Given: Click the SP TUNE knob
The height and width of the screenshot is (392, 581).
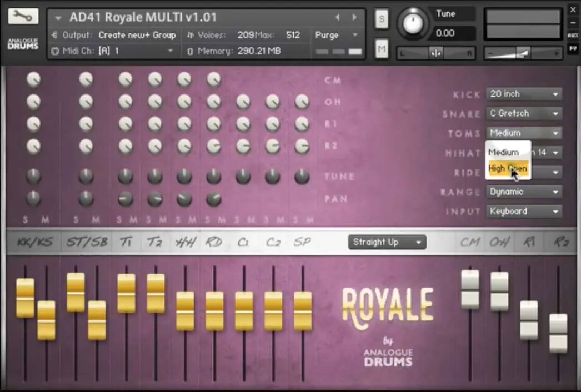Looking at the screenshot, I should pyautogui.click(x=302, y=177).
